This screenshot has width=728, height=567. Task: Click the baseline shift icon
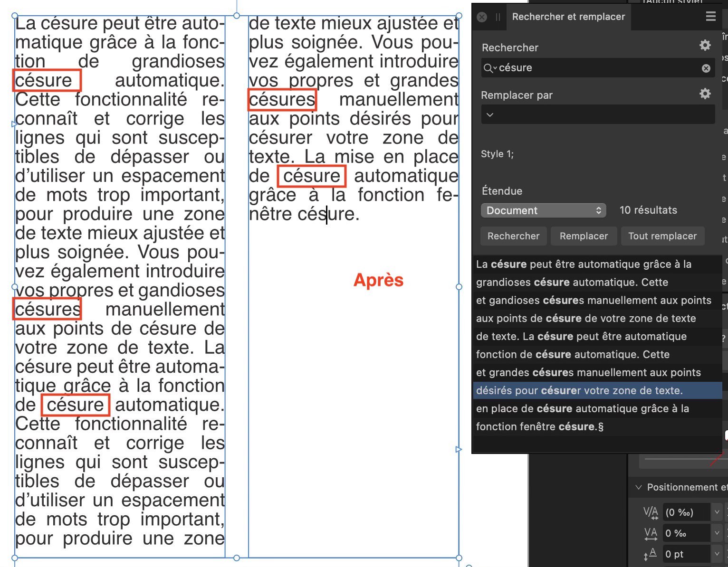coord(651,554)
